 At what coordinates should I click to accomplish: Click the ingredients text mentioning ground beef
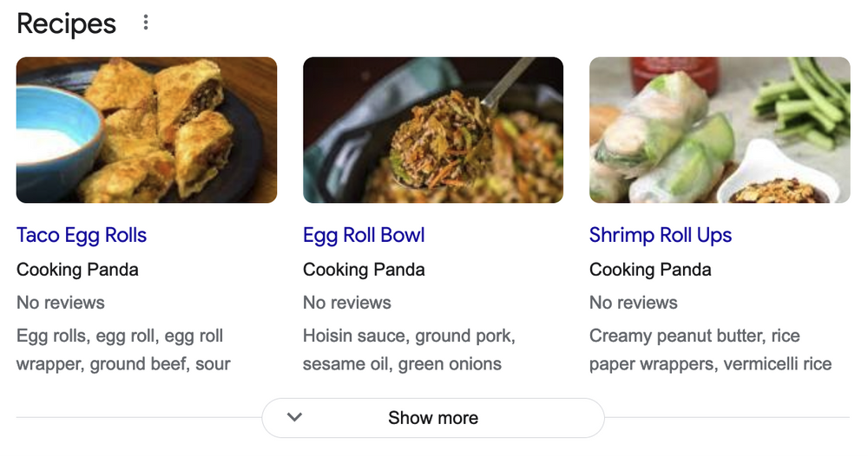(122, 350)
